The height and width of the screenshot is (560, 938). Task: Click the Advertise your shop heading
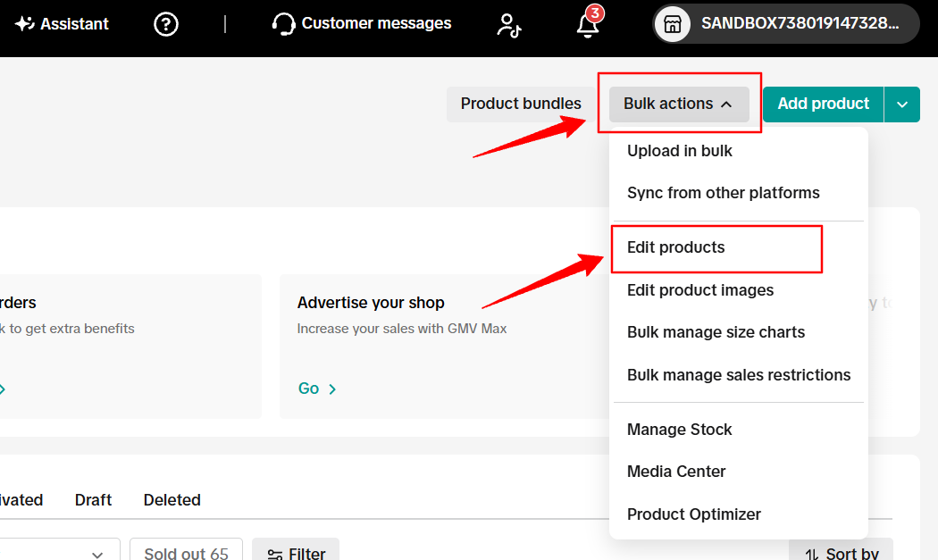[x=371, y=303]
